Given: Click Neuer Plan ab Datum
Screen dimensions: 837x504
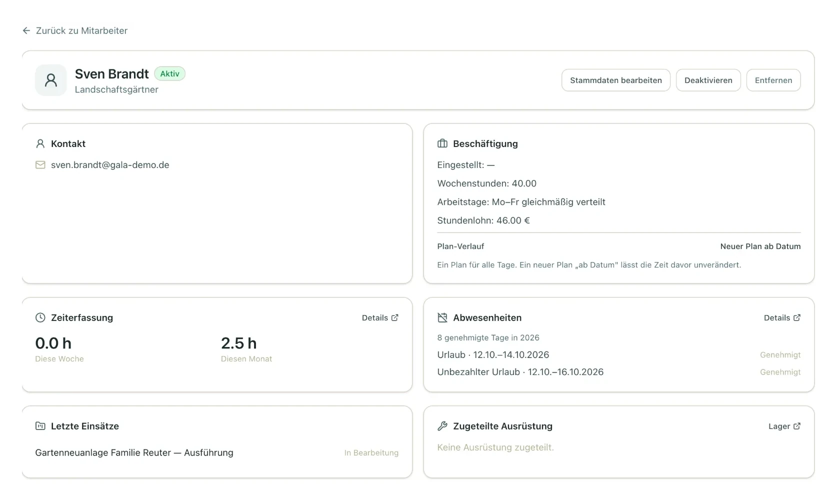Looking at the screenshot, I should (760, 246).
